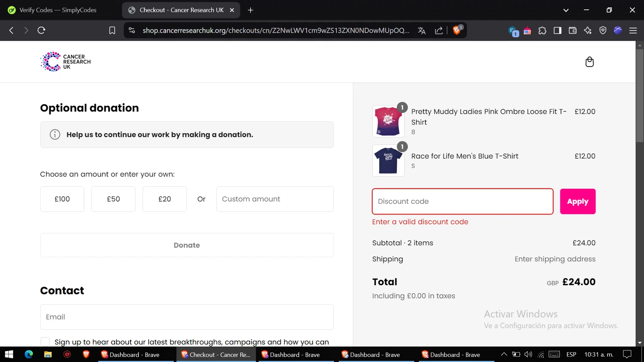The width and height of the screenshot is (644, 362).
Task: Click the extension icon with badge 1
Action: tap(513, 31)
